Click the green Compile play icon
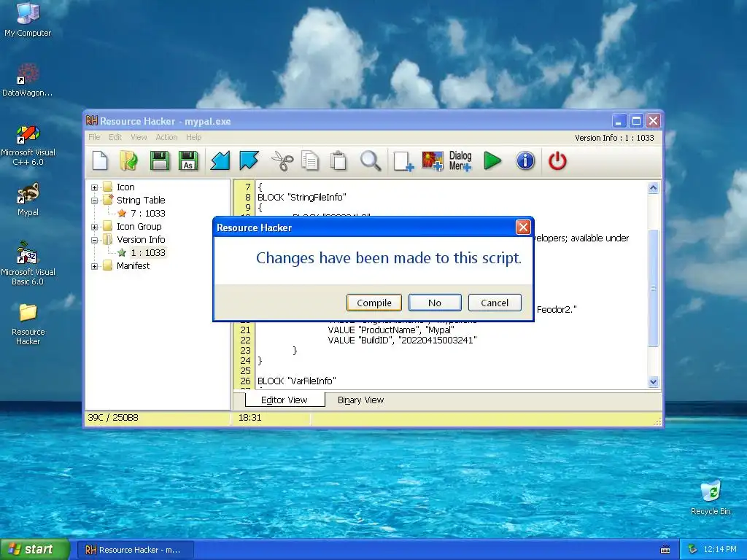The width and height of the screenshot is (747, 560). (492, 161)
